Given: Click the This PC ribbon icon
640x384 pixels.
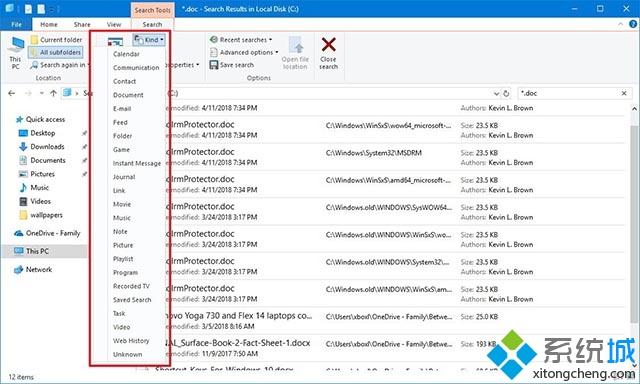Looking at the screenshot, I should pos(16,53).
